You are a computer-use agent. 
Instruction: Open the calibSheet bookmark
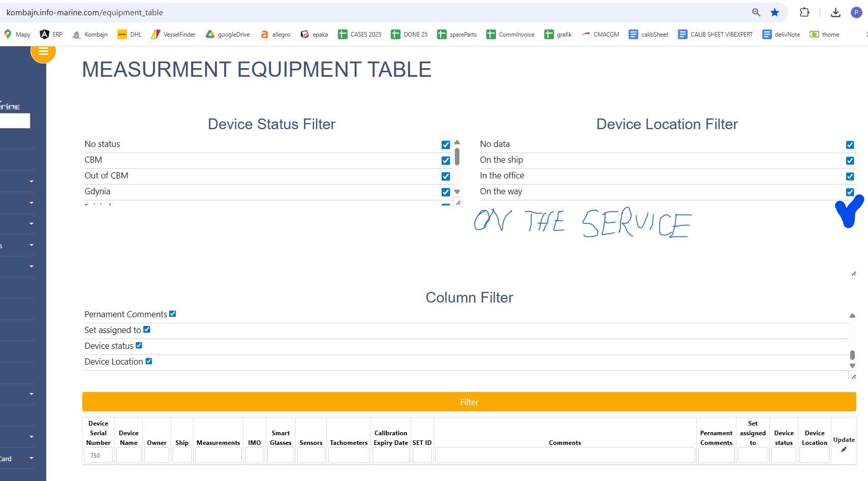pos(648,35)
